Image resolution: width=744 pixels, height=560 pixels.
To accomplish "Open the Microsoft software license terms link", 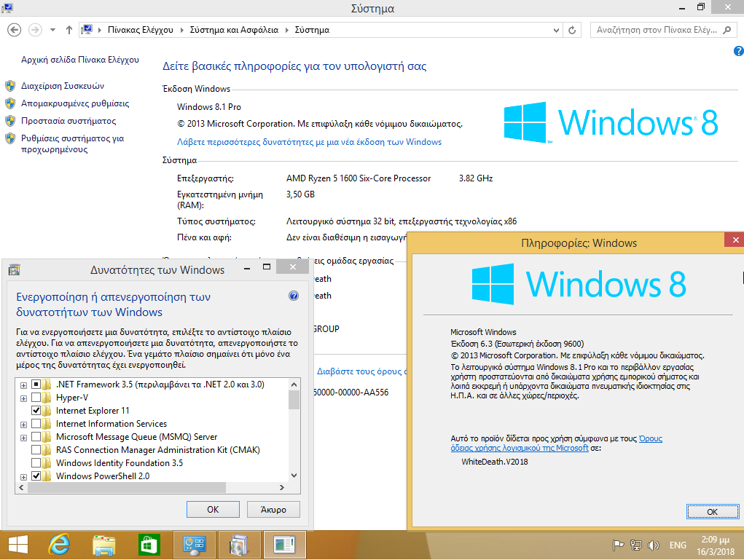I will [x=557, y=443].
